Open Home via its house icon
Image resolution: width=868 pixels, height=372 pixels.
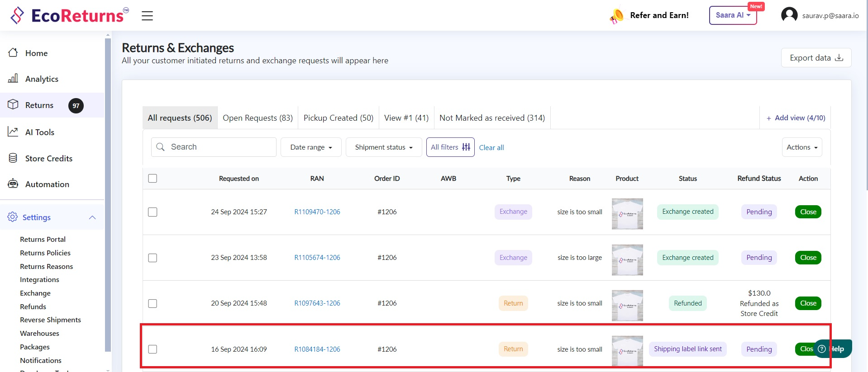click(13, 53)
